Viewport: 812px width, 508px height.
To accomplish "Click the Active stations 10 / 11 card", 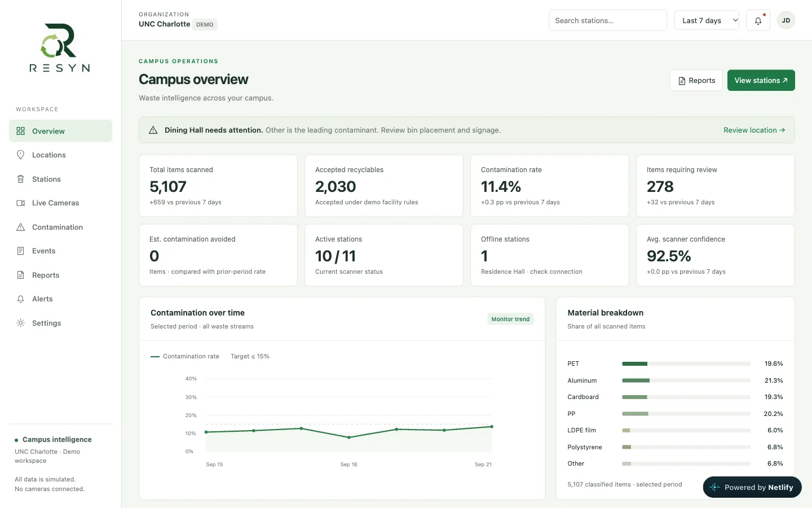I will click(384, 255).
